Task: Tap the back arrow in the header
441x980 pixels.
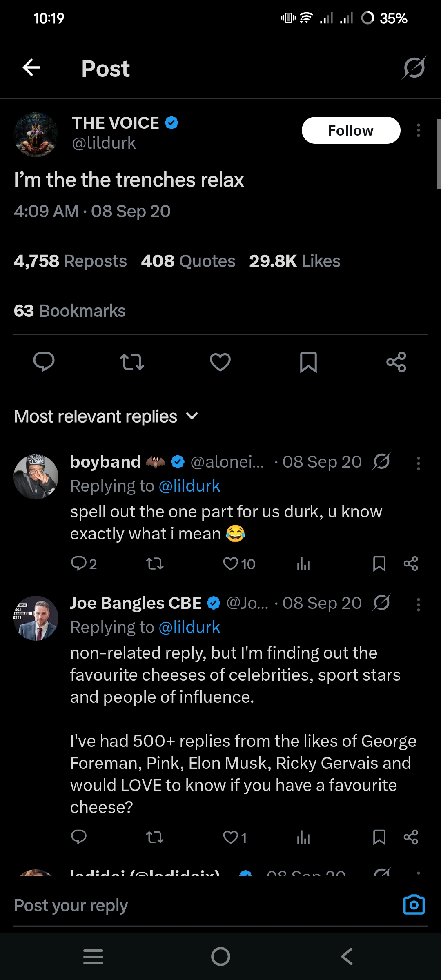Action: coord(31,68)
